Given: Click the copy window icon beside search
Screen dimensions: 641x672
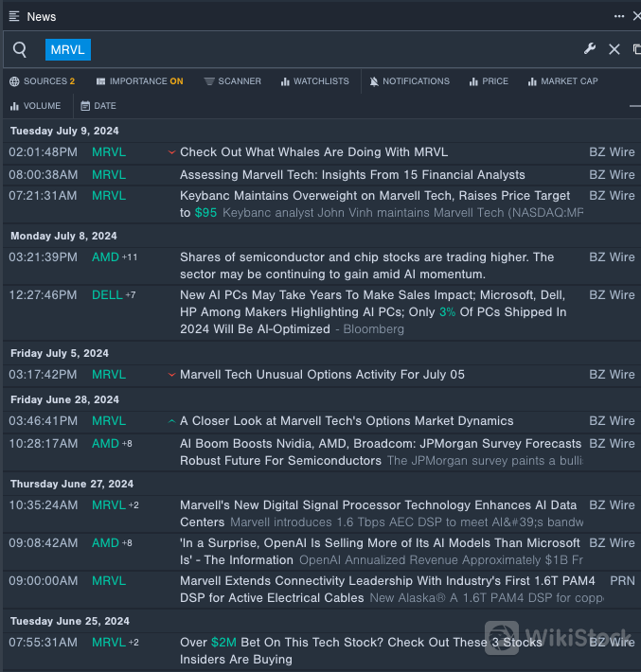Looking at the screenshot, I should pos(636,49).
